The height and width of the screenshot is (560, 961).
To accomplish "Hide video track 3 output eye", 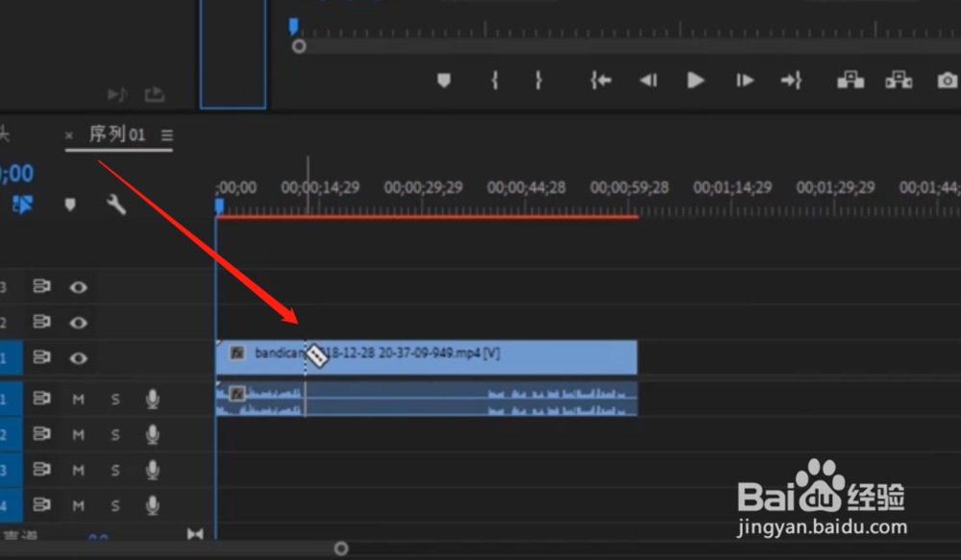I will 79,287.
